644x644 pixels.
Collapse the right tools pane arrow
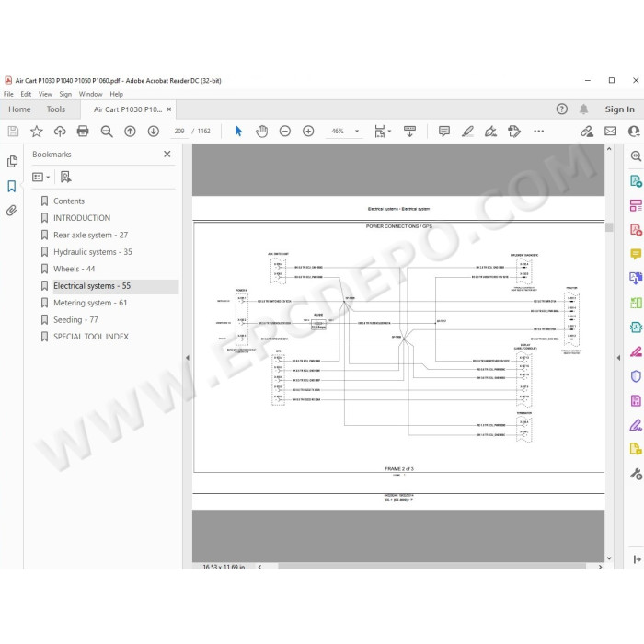pyautogui.click(x=618, y=358)
